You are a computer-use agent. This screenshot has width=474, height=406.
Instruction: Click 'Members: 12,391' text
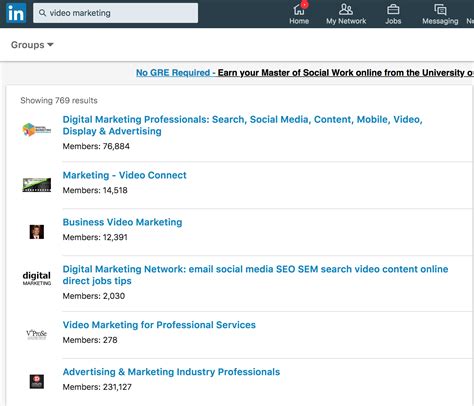(95, 237)
